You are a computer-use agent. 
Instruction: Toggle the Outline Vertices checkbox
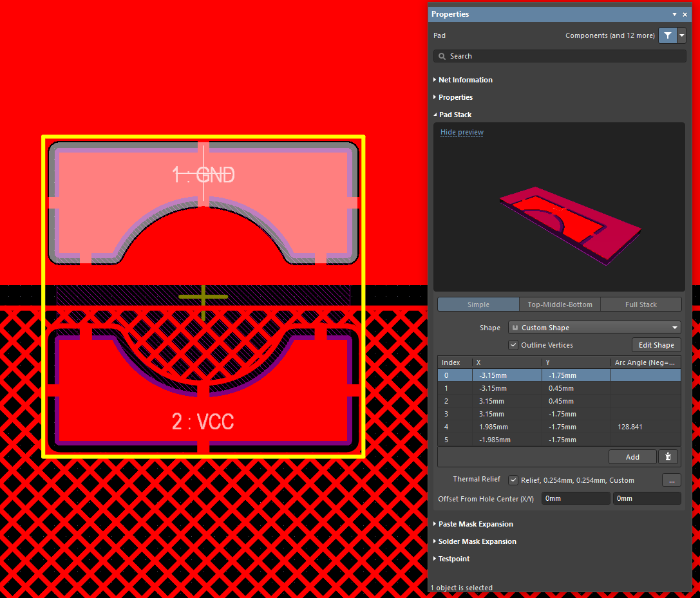click(x=513, y=345)
